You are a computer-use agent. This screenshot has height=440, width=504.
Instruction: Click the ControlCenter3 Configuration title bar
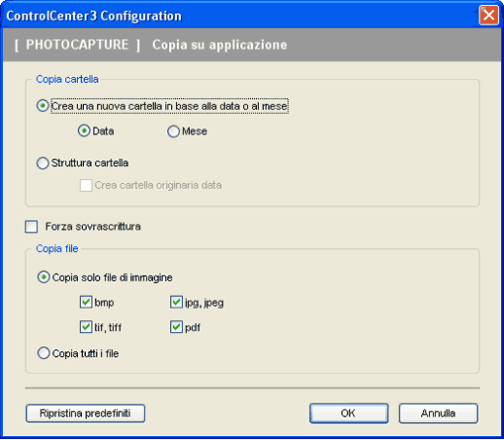point(240,16)
